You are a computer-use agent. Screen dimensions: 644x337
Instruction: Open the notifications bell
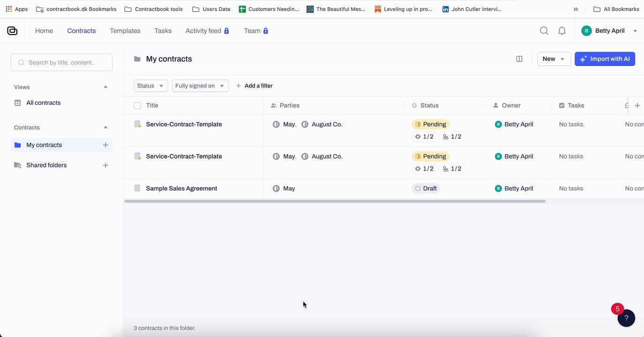[x=562, y=31]
